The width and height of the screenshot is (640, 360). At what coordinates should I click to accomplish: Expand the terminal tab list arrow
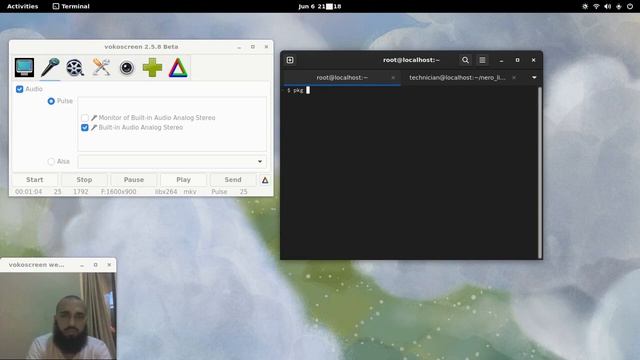click(534, 78)
